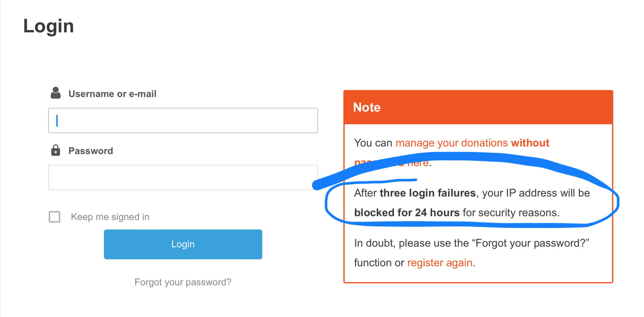The height and width of the screenshot is (317, 644).
Task: Click the padlock icon beside Password
Action: (x=56, y=150)
